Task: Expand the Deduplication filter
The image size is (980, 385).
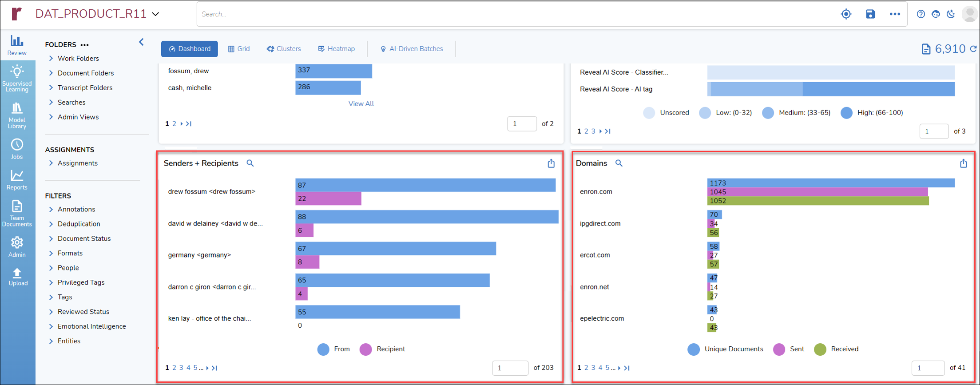Action: click(x=51, y=224)
